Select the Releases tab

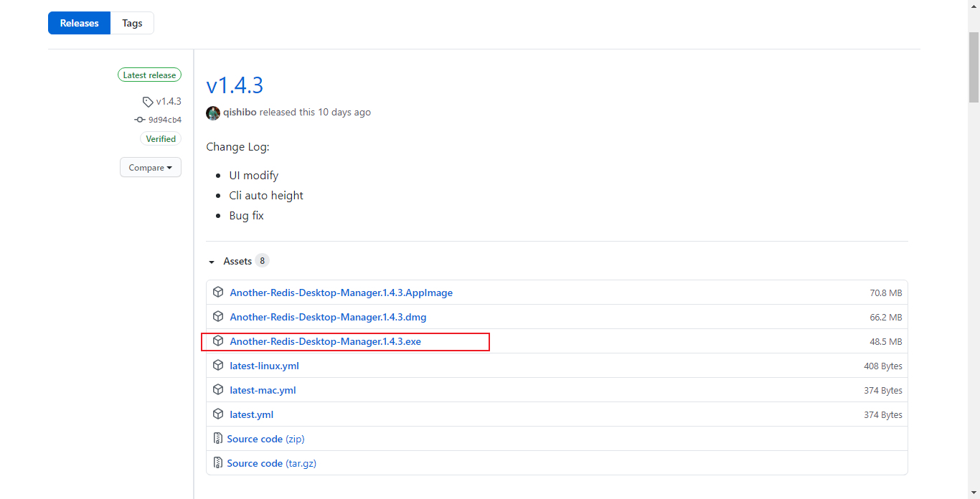click(79, 23)
